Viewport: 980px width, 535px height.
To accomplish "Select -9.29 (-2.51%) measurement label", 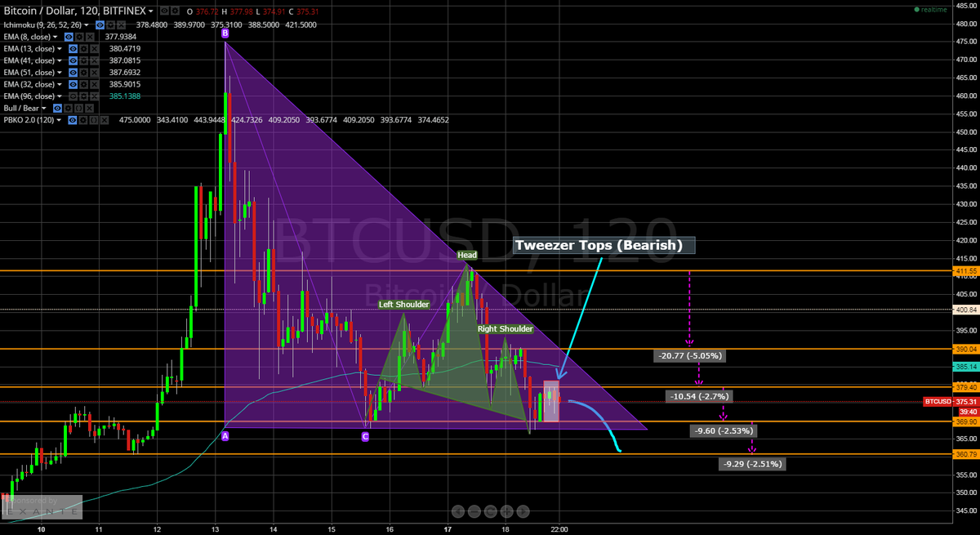I will pyautogui.click(x=752, y=464).
